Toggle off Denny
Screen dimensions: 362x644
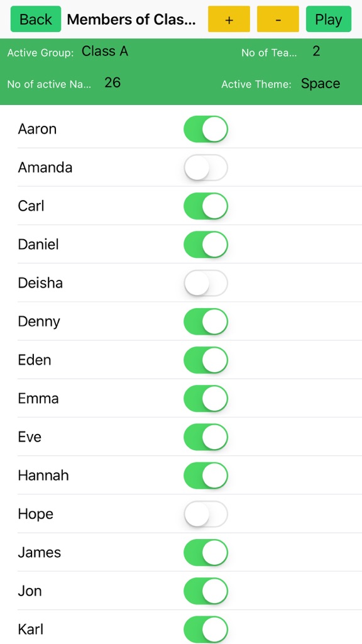point(206,321)
